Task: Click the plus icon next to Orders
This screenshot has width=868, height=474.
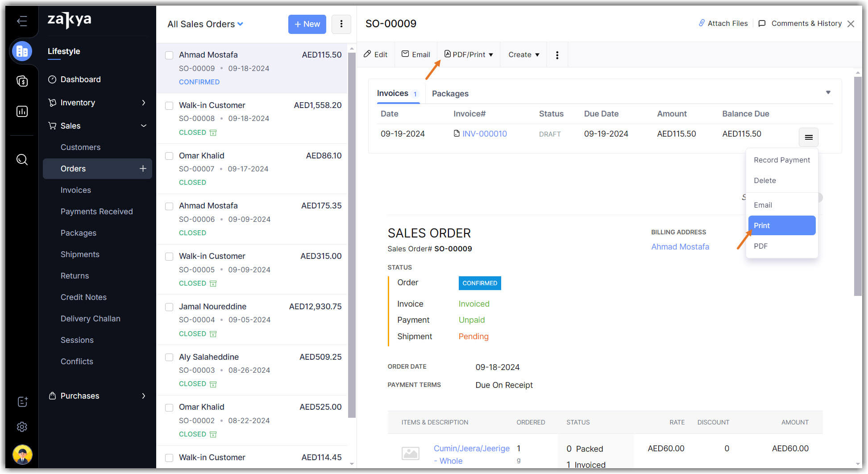Action: pyautogui.click(x=143, y=169)
